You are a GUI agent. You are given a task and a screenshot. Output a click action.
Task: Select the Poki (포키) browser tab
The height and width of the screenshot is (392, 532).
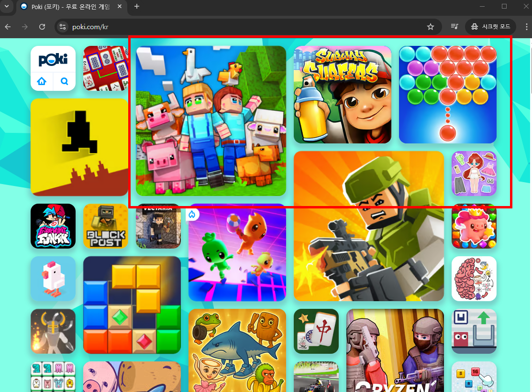point(72,7)
